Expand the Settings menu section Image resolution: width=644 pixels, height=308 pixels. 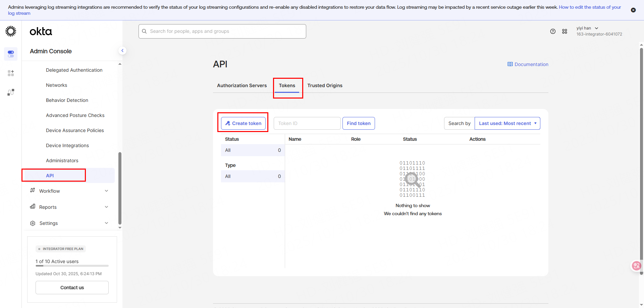pos(69,223)
